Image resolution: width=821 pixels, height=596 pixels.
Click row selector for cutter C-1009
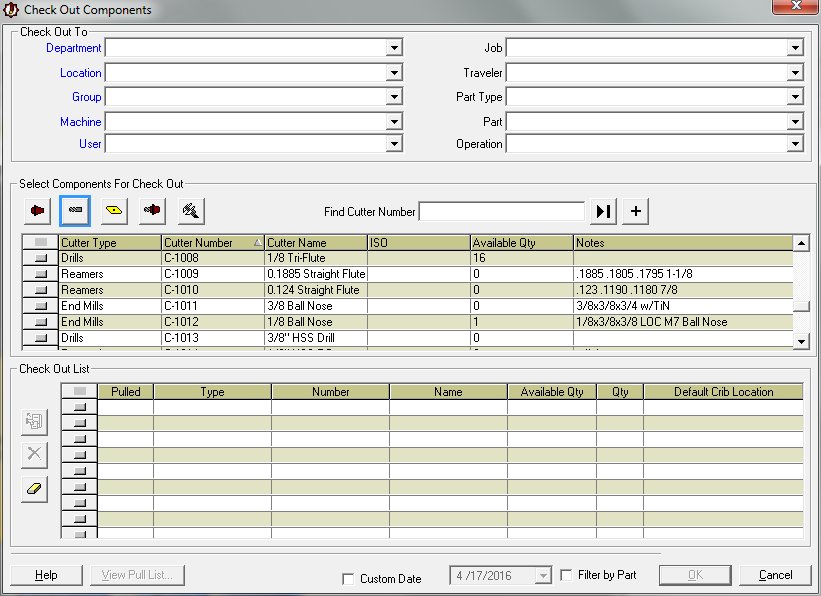tap(40, 274)
